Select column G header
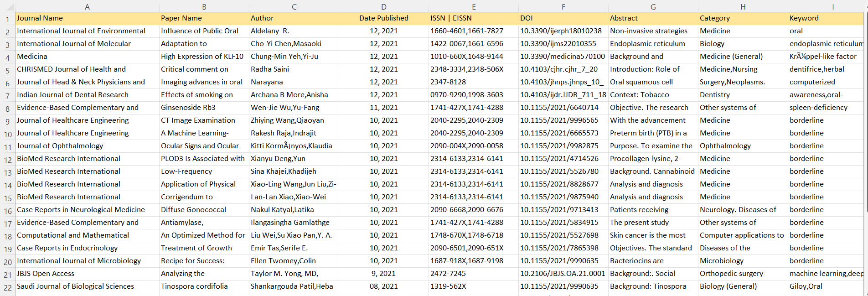This screenshot has width=868, height=296. [x=653, y=7]
